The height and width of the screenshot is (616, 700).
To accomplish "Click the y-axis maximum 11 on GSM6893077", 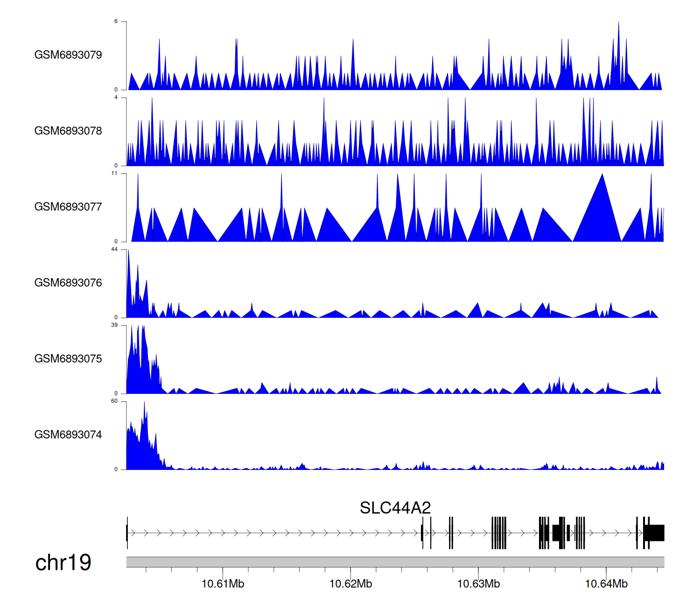I will (114, 173).
